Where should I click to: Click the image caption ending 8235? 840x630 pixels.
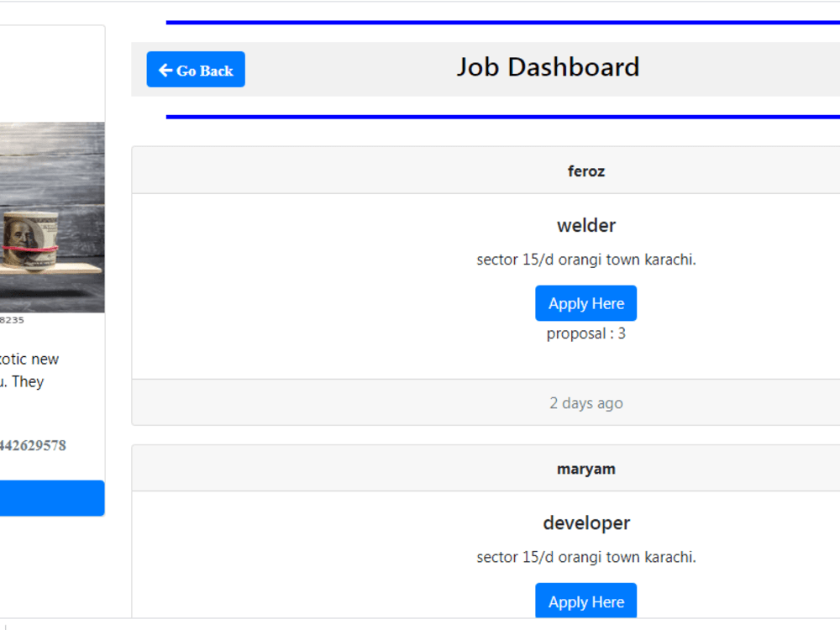pos(12,320)
